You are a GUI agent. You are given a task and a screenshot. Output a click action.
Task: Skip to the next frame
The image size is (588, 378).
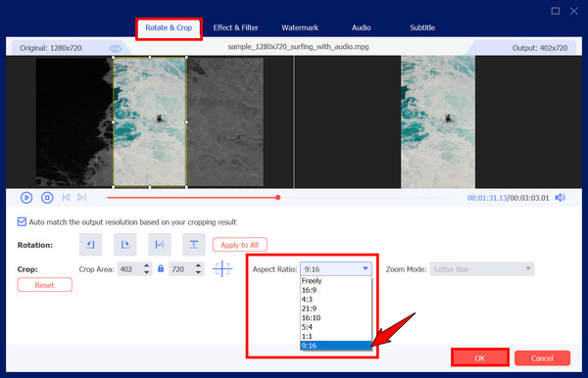(81, 197)
